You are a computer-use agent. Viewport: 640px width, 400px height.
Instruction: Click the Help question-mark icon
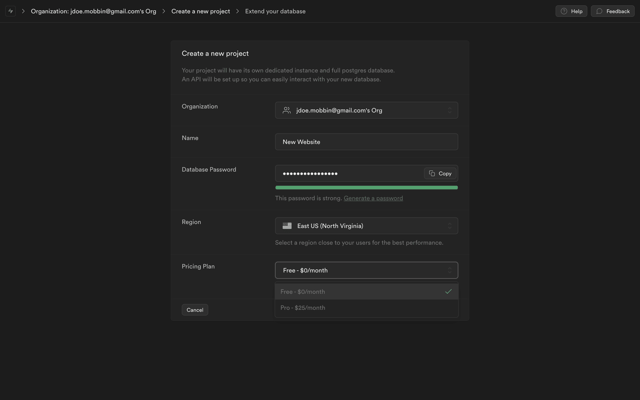tap(564, 11)
